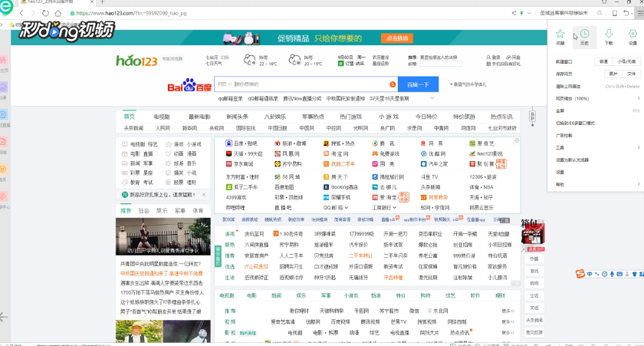Click the 天猫 icon
This screenshot has height=346, width=644.
pyautogui.click(x=228, y=153)
